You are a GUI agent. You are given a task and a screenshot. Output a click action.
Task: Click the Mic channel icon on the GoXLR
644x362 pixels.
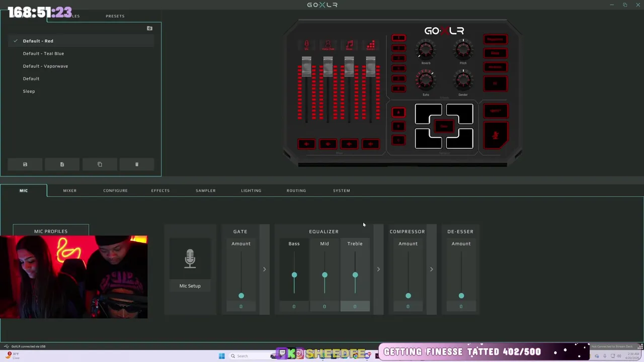click(x=306, y=45)
